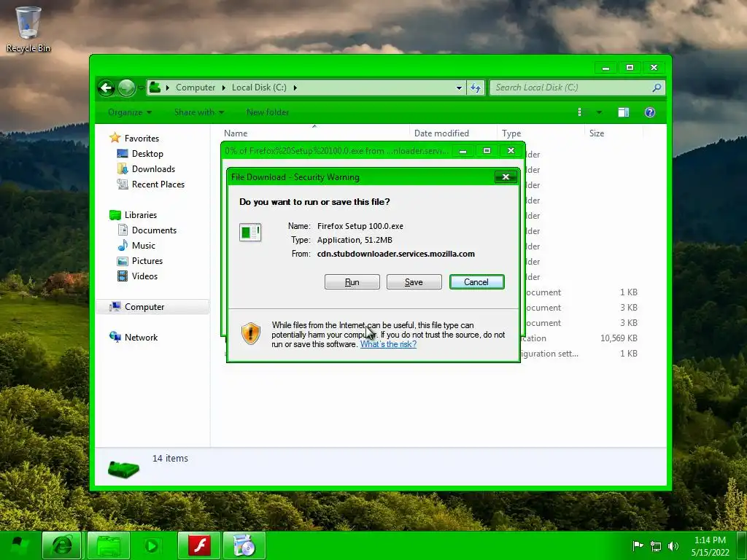Go back with Explorer's Back arrow

pos(107,87)
